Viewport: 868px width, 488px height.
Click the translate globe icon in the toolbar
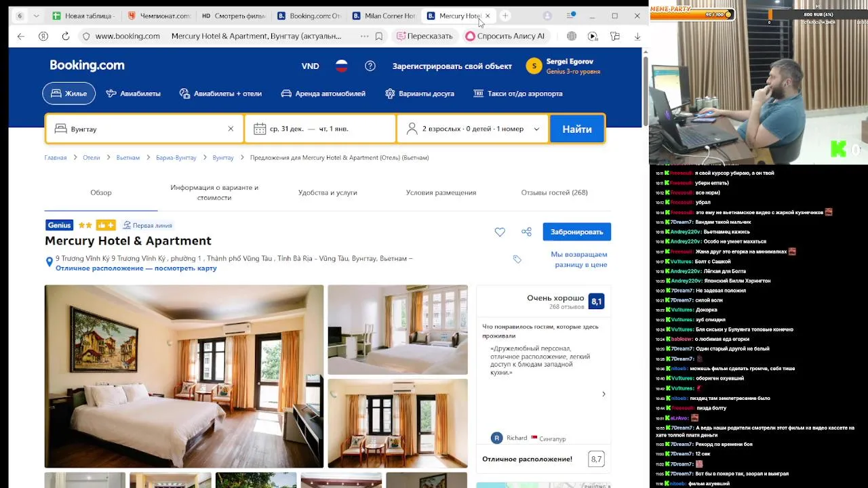[x=572, y=36]
